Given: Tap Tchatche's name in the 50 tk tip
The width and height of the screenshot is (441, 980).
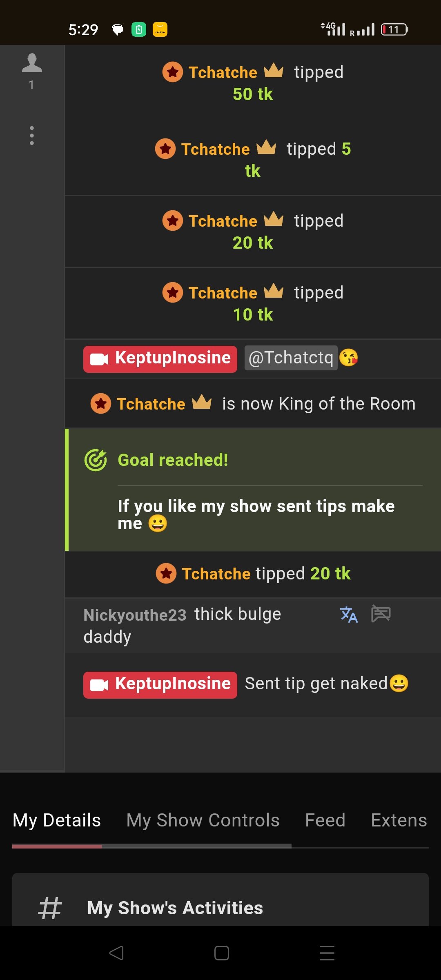Looking at the screenshot, I should tap(223, 72).
